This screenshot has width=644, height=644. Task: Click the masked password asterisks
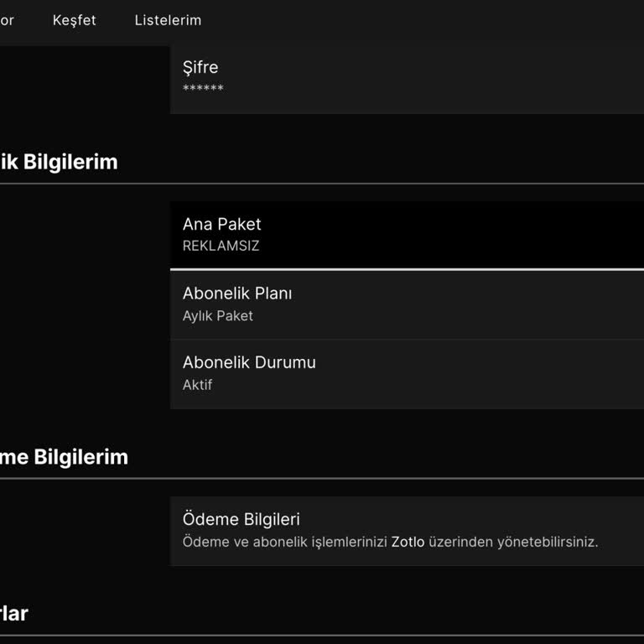tap(203, 87)
